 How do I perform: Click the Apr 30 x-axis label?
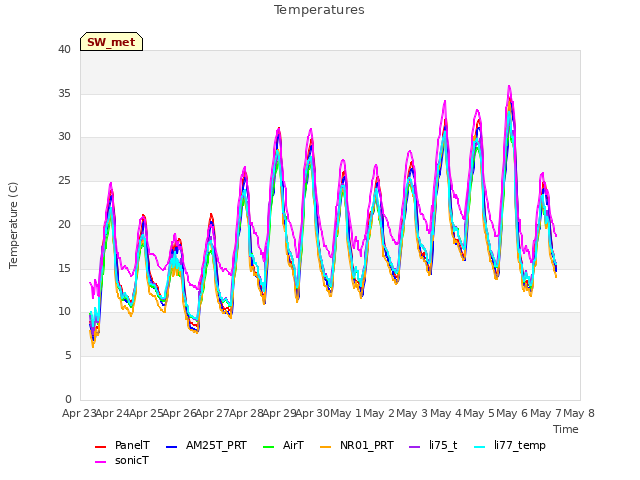tap(313, 413)
